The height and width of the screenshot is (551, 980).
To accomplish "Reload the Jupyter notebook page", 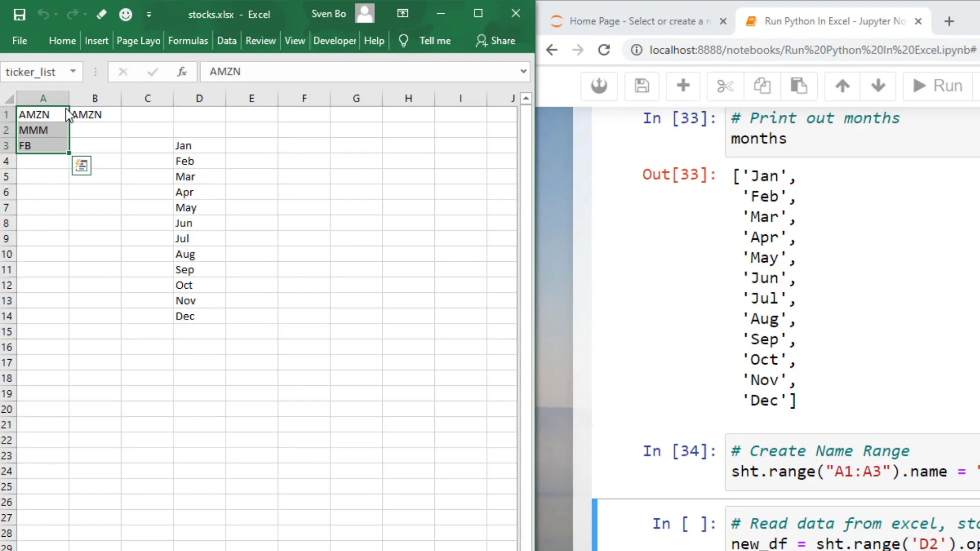I will (604, 49).
